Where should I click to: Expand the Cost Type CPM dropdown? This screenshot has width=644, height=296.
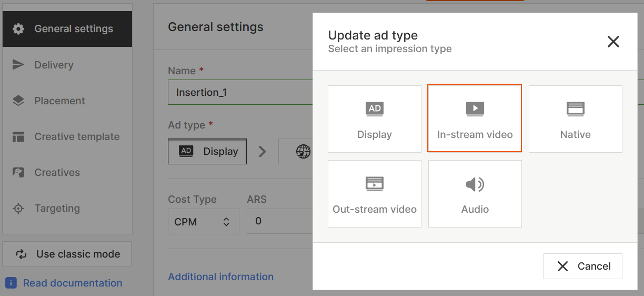coord(203,222)
